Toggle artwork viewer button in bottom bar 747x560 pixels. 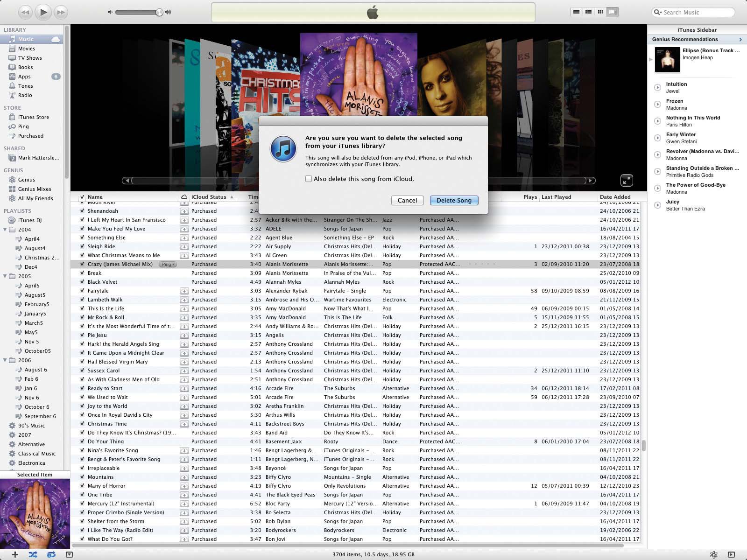[x=69, y=554]
